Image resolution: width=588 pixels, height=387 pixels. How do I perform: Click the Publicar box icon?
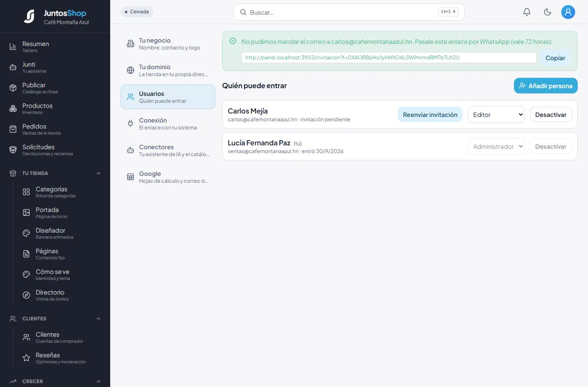[x=13, y=88]
